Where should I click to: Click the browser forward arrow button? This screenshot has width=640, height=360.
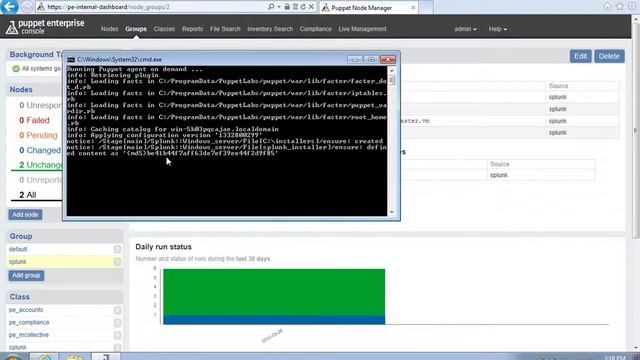pyautogui.click(x=27, y=7)
